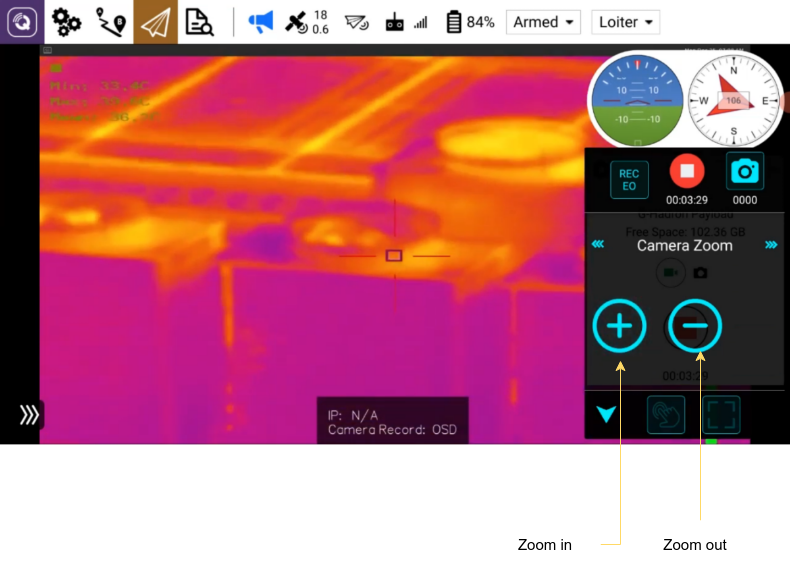Collapse camera panel with down arrow
This screenshot has width=790, height=568.
606,415
